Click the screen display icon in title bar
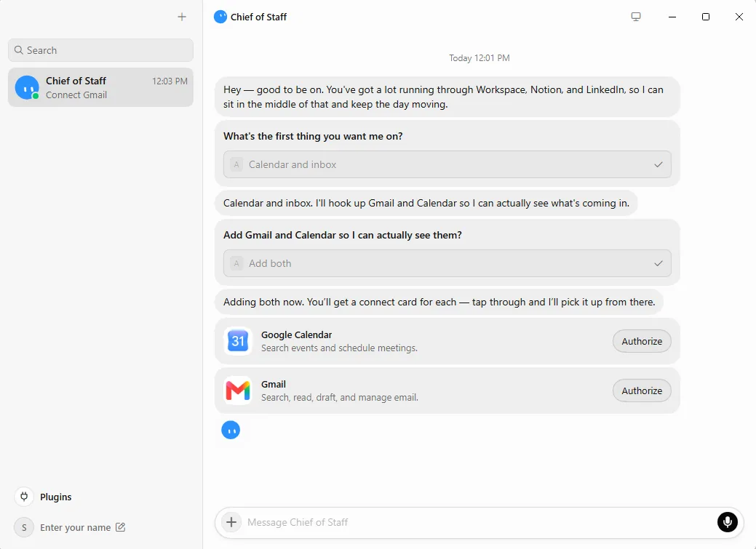Screen dimensions: 756x549 (x=636, y=17)
